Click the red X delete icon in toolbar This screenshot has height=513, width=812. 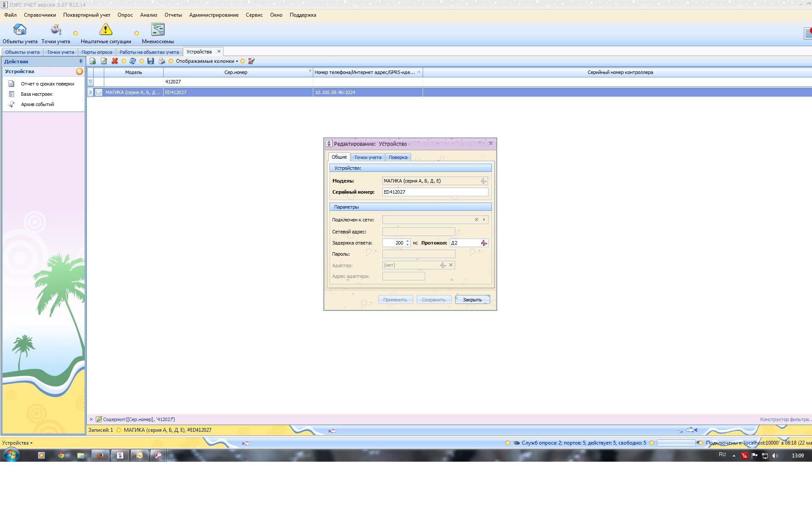tap(115, 61)
